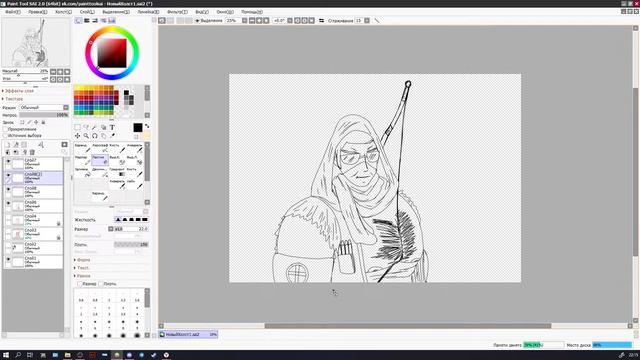
Task: Select the magic wand tool
Action: click(95, 127)
